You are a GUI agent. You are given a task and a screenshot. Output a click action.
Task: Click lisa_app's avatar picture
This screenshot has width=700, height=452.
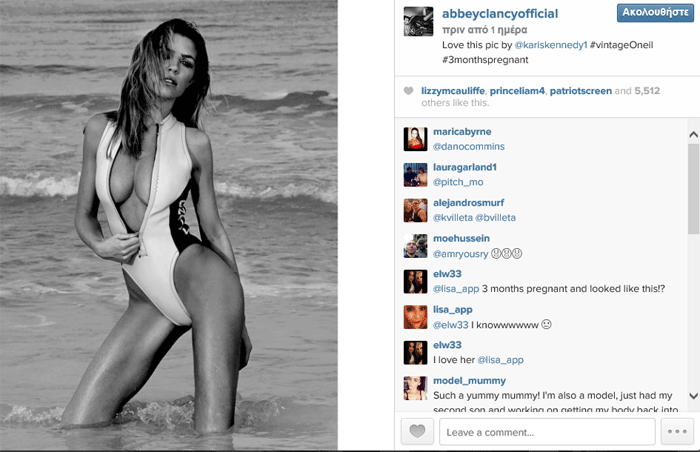415,317
